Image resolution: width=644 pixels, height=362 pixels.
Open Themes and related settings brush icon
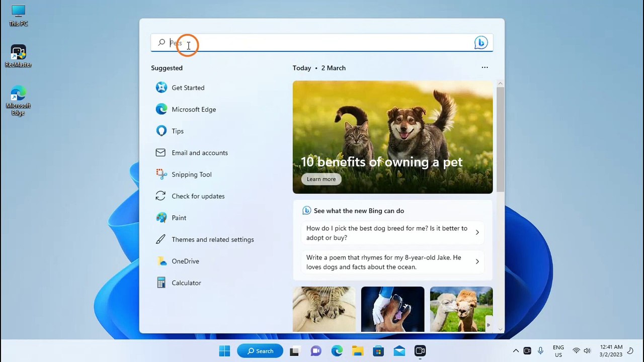click(160, 239)
